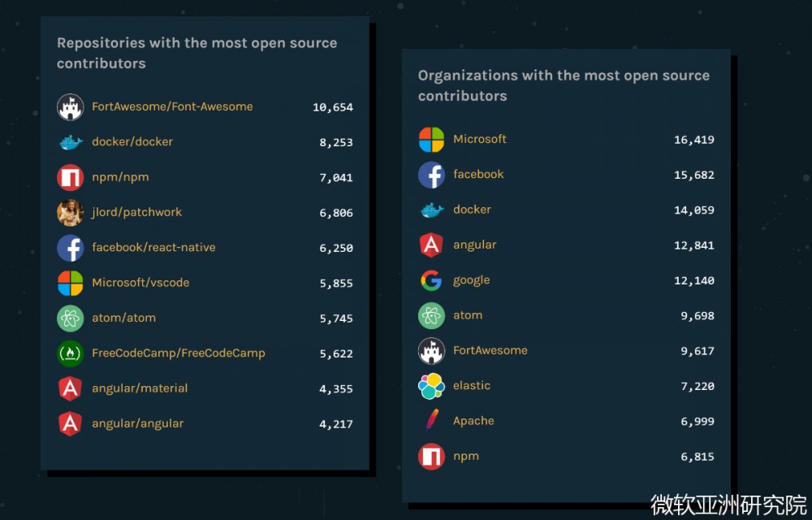Open the docker/docker repository link
812x520 pixels.
click(132, 141)
